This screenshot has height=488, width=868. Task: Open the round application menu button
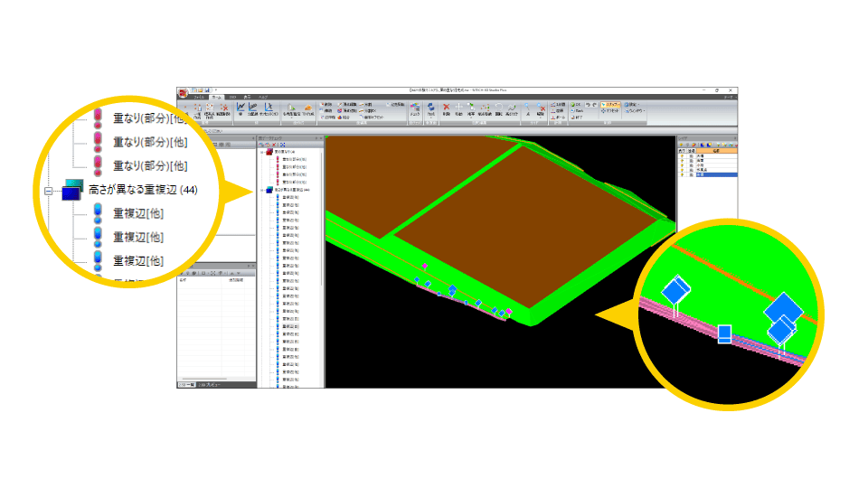pos(184,93)
